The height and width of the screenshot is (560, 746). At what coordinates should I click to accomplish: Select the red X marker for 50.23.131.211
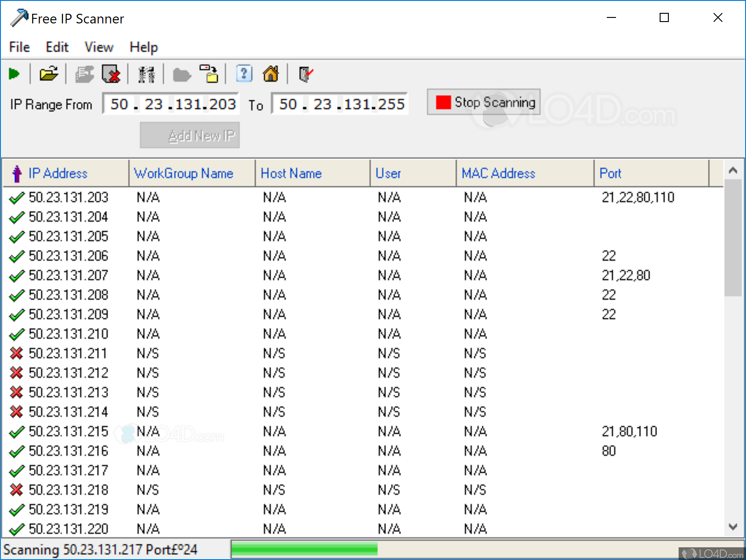17,353
